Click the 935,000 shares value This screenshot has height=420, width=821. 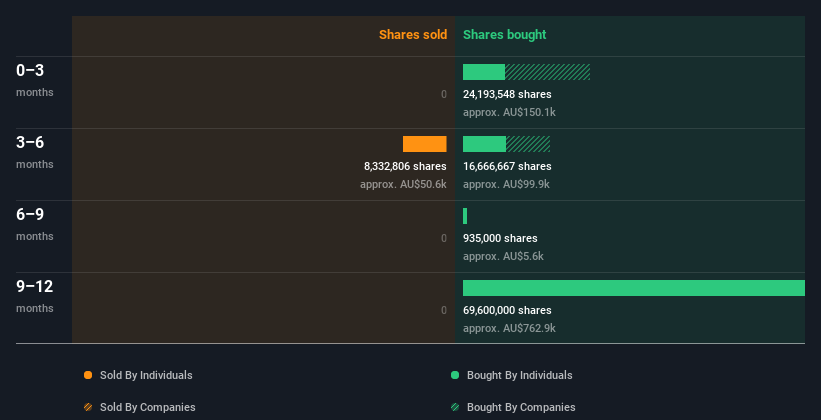[x=500, y=238]
